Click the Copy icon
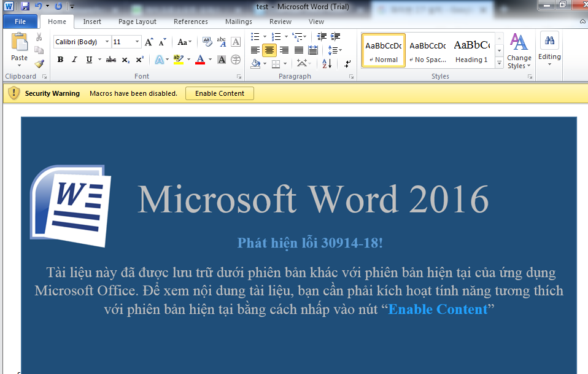The image size is (588, 374). [39, 50]
